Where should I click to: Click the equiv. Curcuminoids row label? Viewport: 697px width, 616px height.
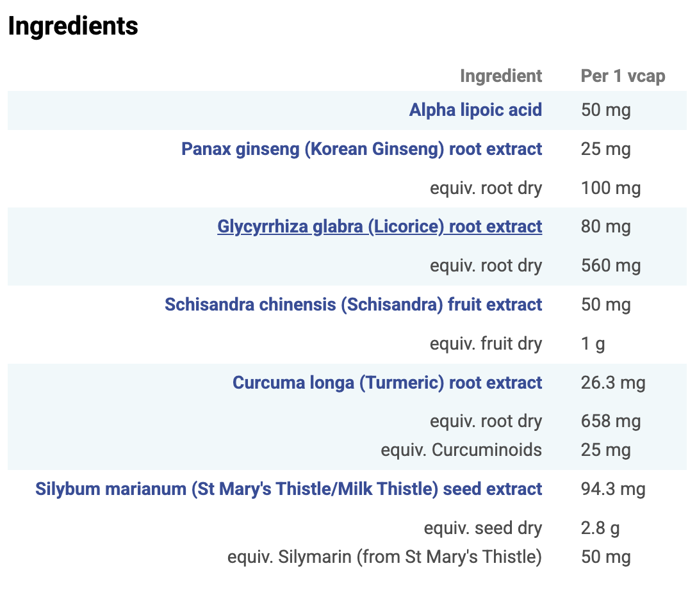tap(461, 450)
